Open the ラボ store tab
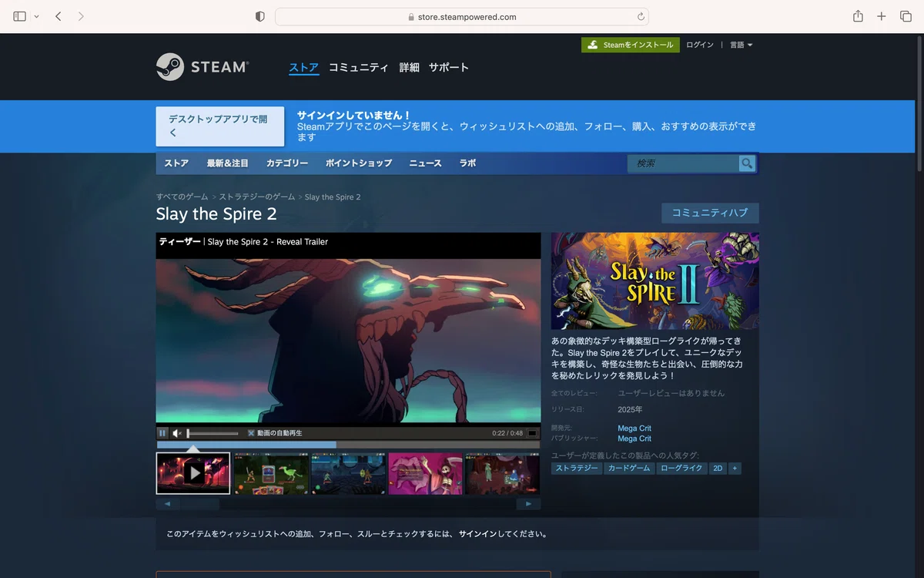 pos(467,163)
